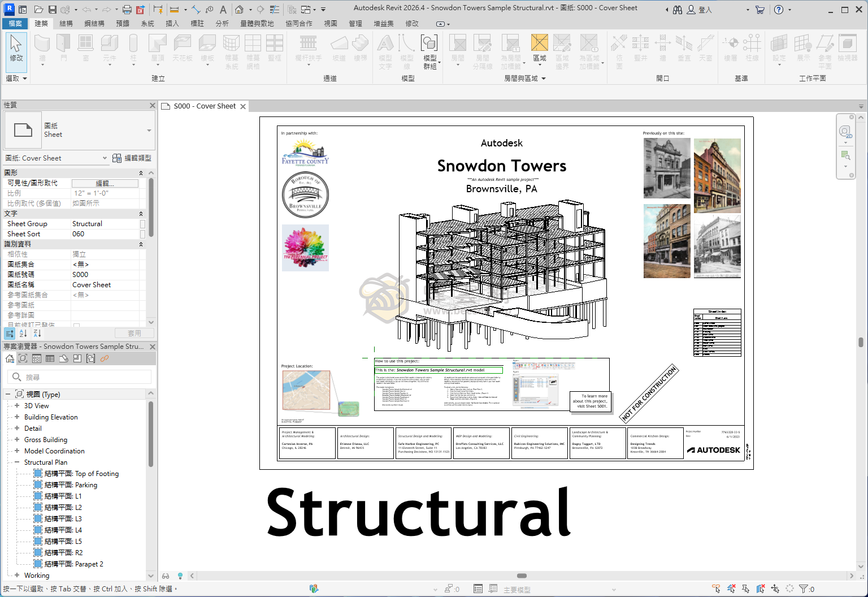This screenshot has width=868, height=597.
Task: Select 結構平面: L3 in the browser tree
Action: [x=63, y=518]
